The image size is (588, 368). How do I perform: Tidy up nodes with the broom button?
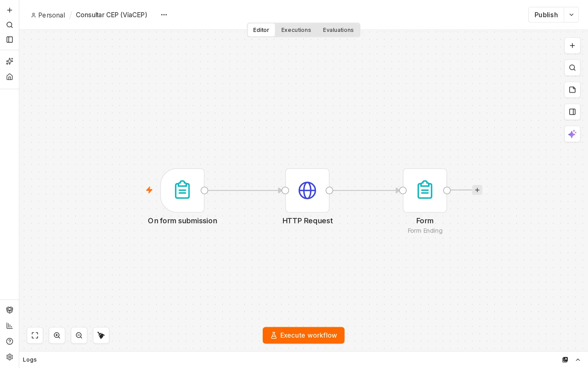coord(101,335)
